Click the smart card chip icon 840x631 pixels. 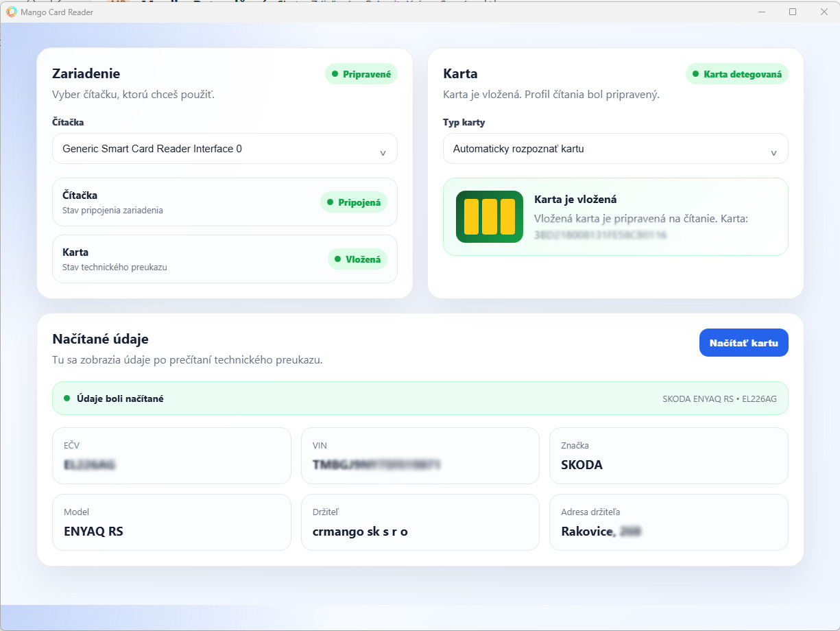click(x=490, y=217)
